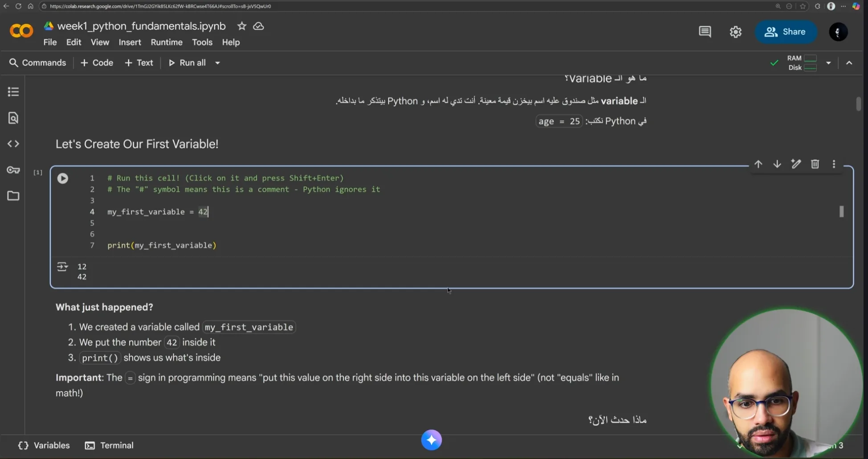Open the Table of contents sidebar panel
This screenshot has height=459, width=868.
click(x=13, y=92)
